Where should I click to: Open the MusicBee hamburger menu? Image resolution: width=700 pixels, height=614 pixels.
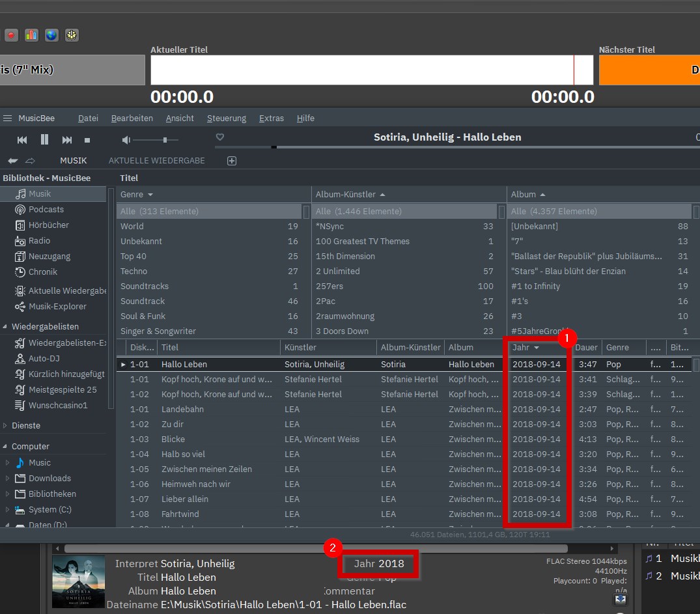(7, 119)
